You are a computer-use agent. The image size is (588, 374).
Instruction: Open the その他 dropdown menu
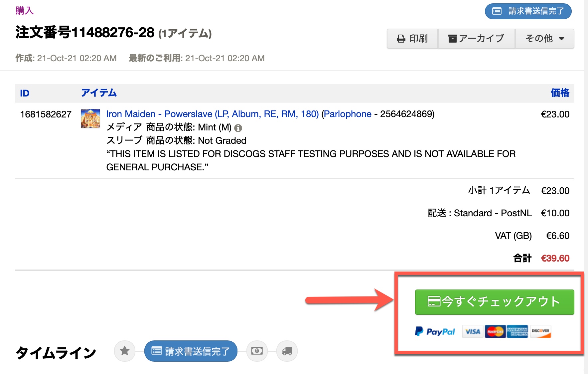coord(544,39)
